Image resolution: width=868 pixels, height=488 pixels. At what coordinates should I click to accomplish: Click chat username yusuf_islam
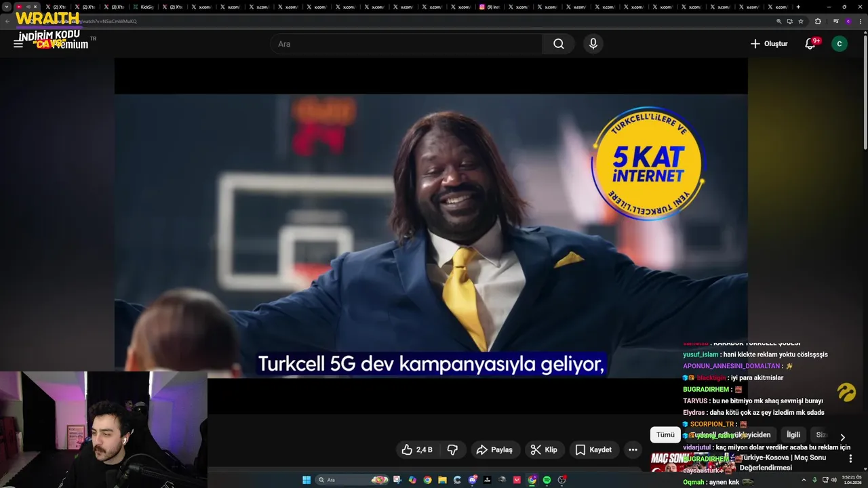click(x=700, y=354)
